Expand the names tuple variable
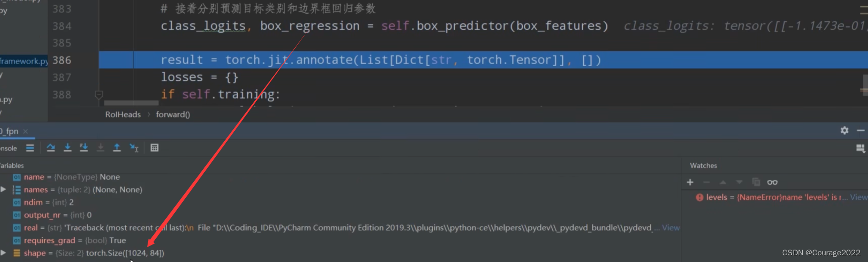Image resolution: width=868 pixels, height=262 pixels. pos(4,189)
